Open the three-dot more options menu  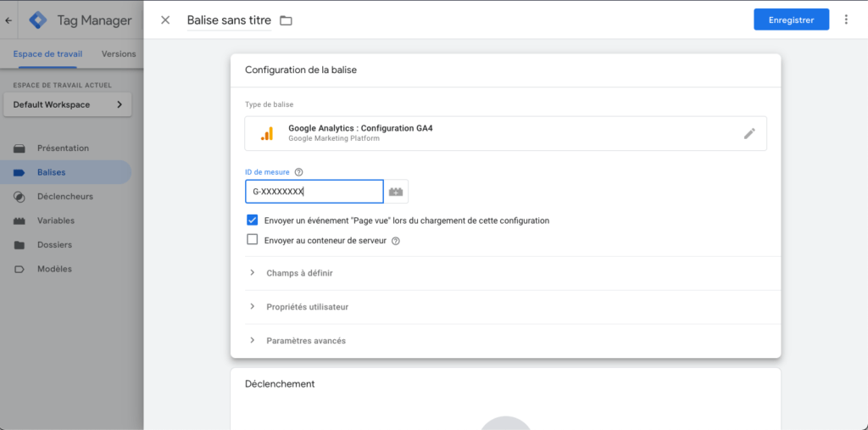[x=846, y=20]
